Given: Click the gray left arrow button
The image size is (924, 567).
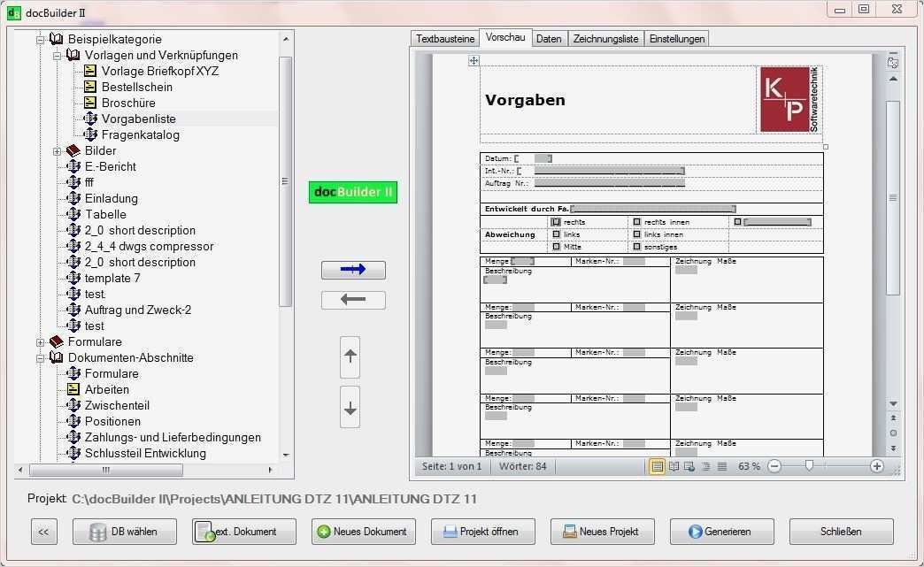Looking at the screenshot, I should [x=353, y=300].
